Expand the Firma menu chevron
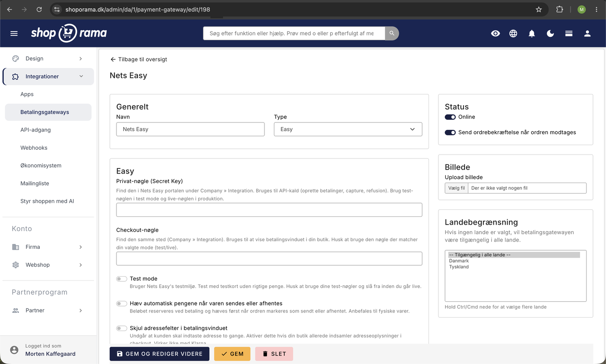 81,247
